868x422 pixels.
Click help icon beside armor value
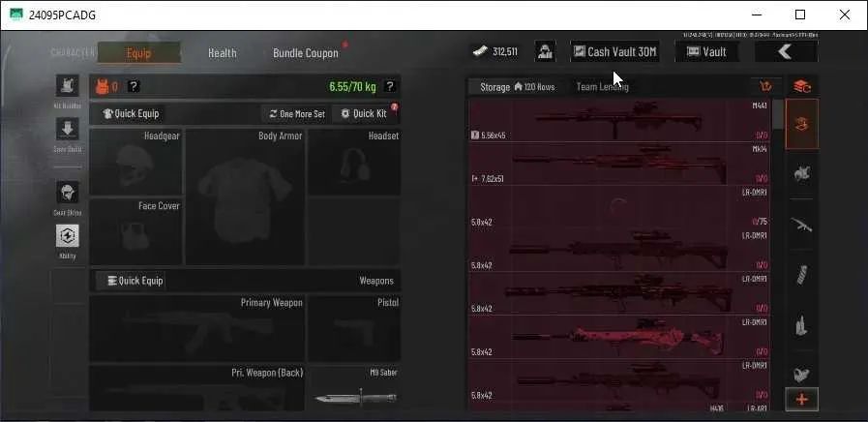[134, 86]
